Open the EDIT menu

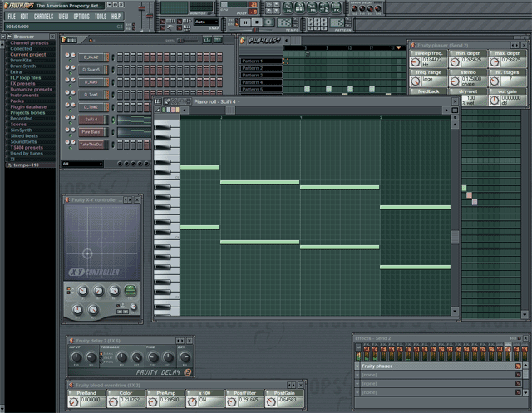(x=24, y=17)
